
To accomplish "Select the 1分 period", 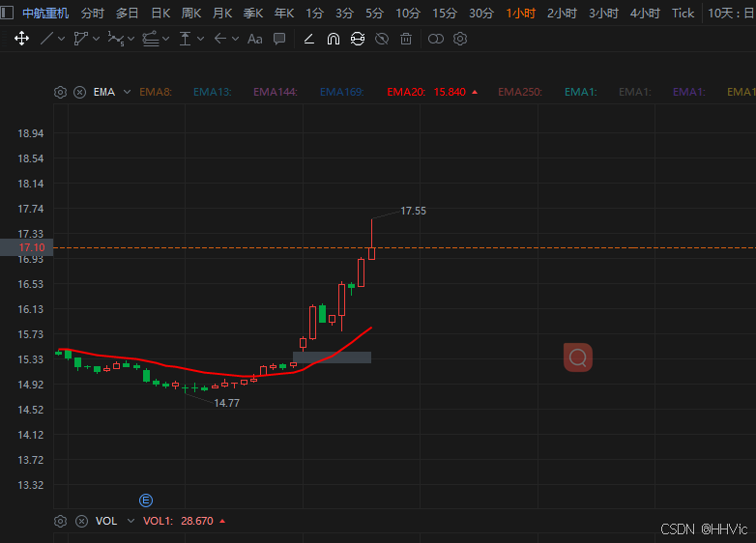I will pyautogui.click(x=314, y=13).
